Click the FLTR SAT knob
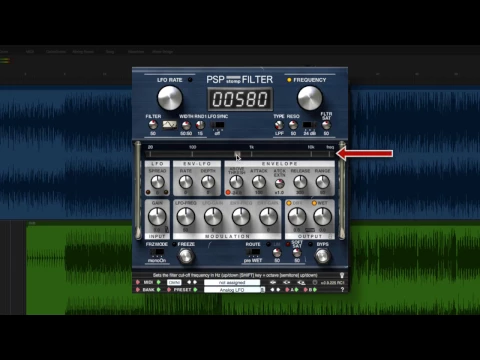Image resolution: width=480 pixels, height=360 pixels. [x=326, y=125]
